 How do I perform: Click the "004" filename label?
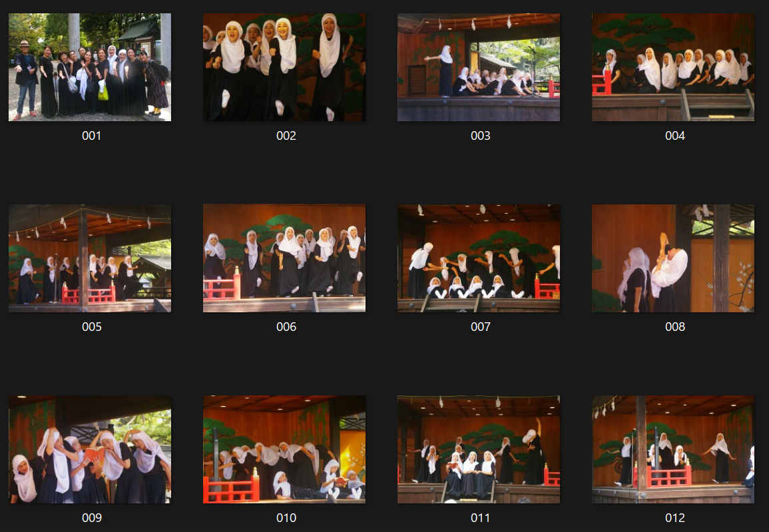pos(674,136)
